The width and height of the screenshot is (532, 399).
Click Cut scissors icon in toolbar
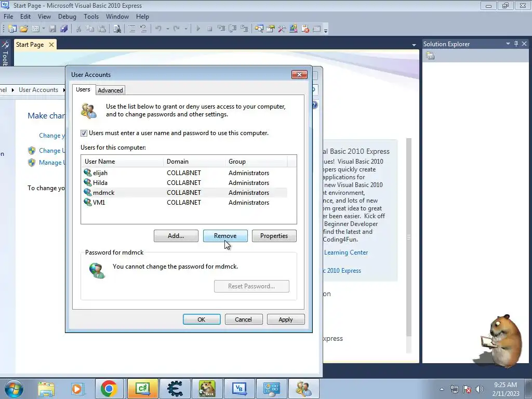coord(79,29)
